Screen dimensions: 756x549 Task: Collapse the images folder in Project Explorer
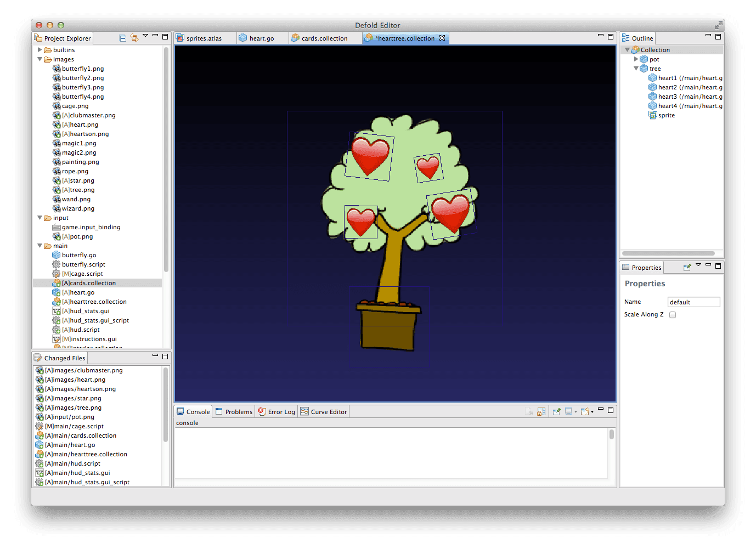40,59
